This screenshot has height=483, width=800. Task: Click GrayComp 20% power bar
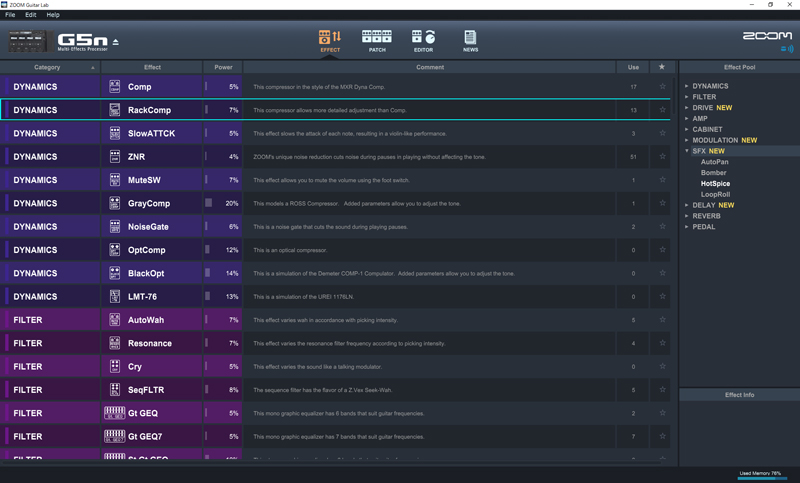tap(209, 203)
